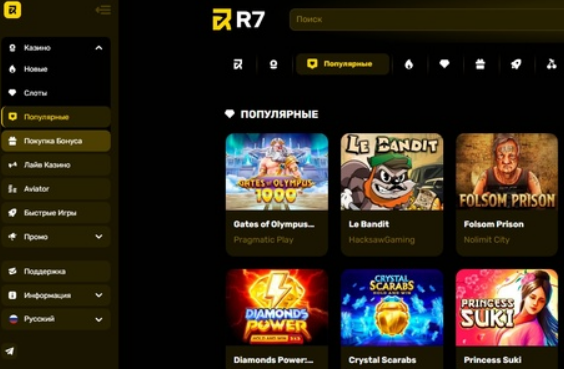Open Быстрые Игры in the sidebar
564x369 pixels.
tap(56, 213)
